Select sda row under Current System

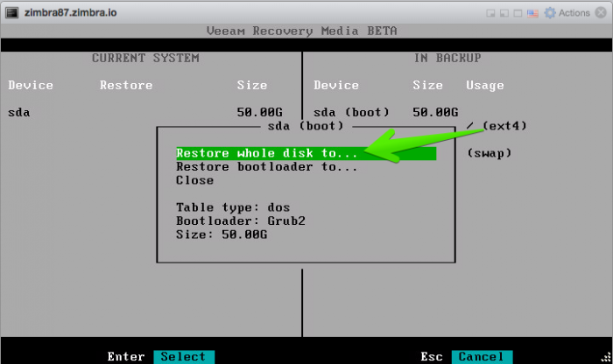(145, 113)
